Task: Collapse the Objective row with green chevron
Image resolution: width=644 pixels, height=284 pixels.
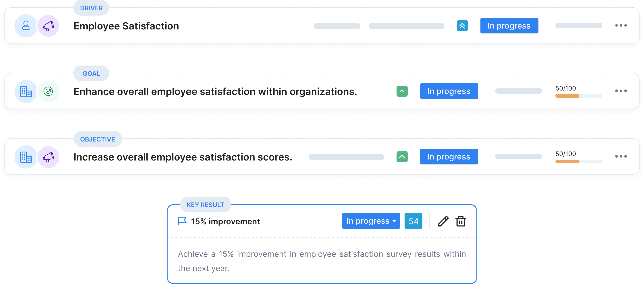Action: pyautogui.click(x=402, y=157)
